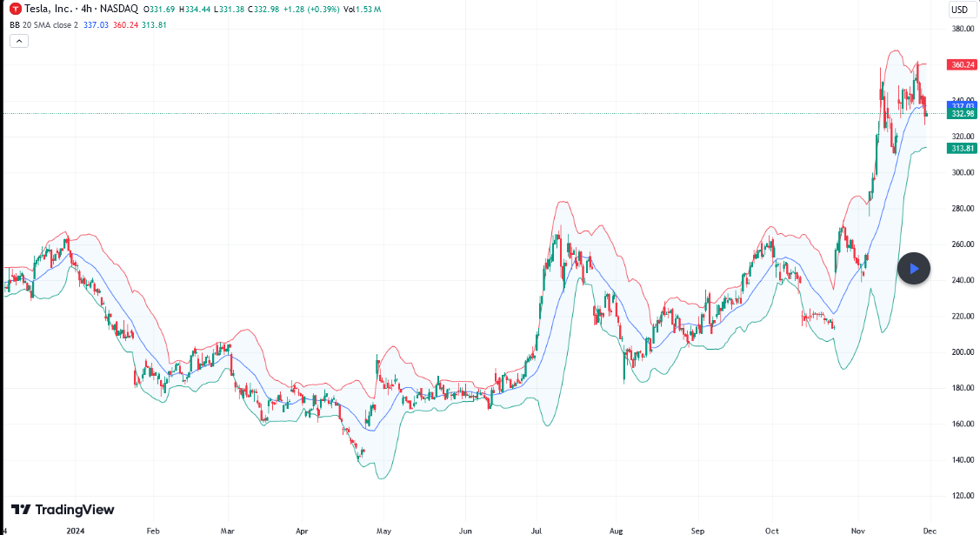
Task: Click the 140.00 price axis label
Action: click(963, 460)
